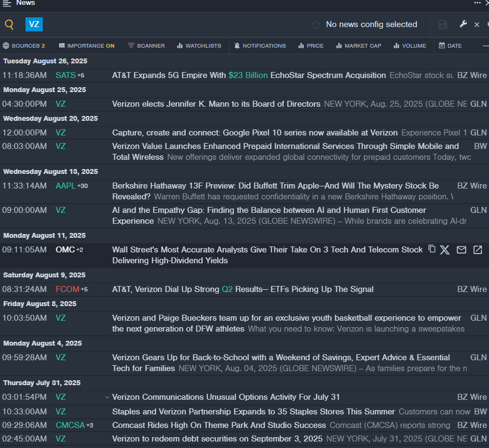
Task: Open Staples and Verizon Partnership headline
Action: click(253, 412)
